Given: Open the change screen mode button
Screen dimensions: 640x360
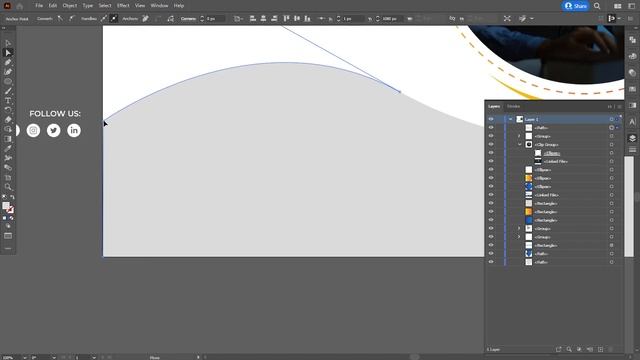Looking at the screenshot, I should [8, 236].
